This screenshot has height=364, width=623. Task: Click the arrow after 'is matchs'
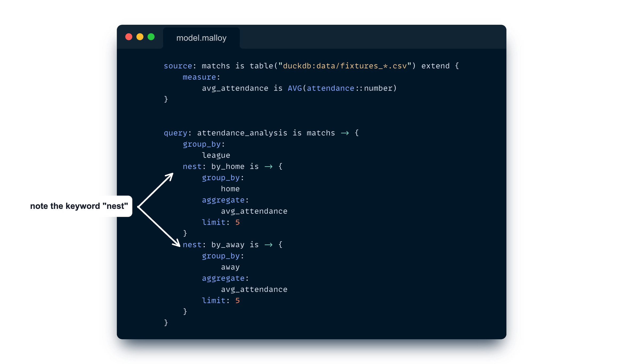345,133
